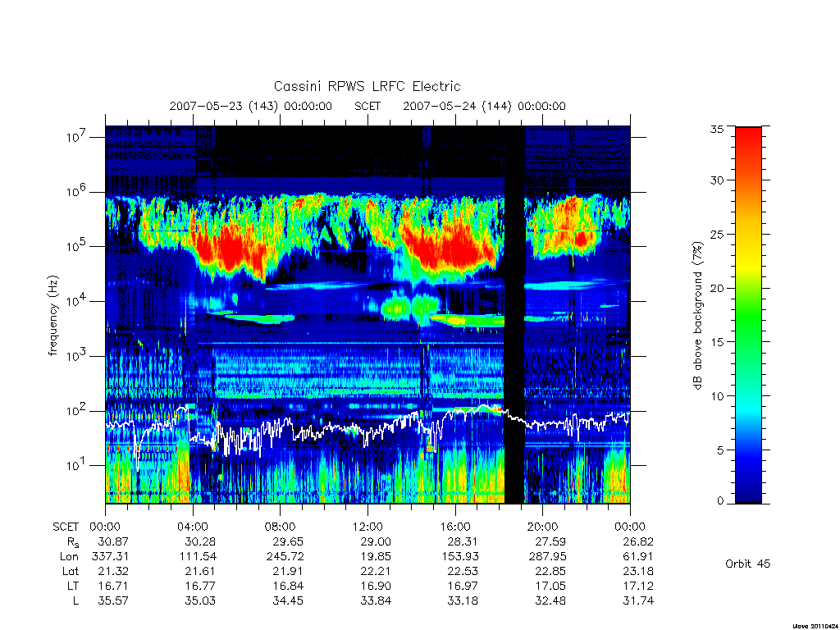Click the plot title 'Cassini RPWS LRFC Electric'
Image resolution: width=840 pixels, height=630 pixels.
pyautogui.click(x=367, y=86)
